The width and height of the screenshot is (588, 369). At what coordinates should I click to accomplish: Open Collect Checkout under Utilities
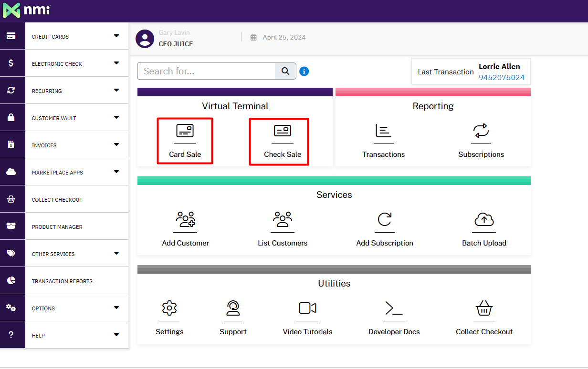click(484, 318)
